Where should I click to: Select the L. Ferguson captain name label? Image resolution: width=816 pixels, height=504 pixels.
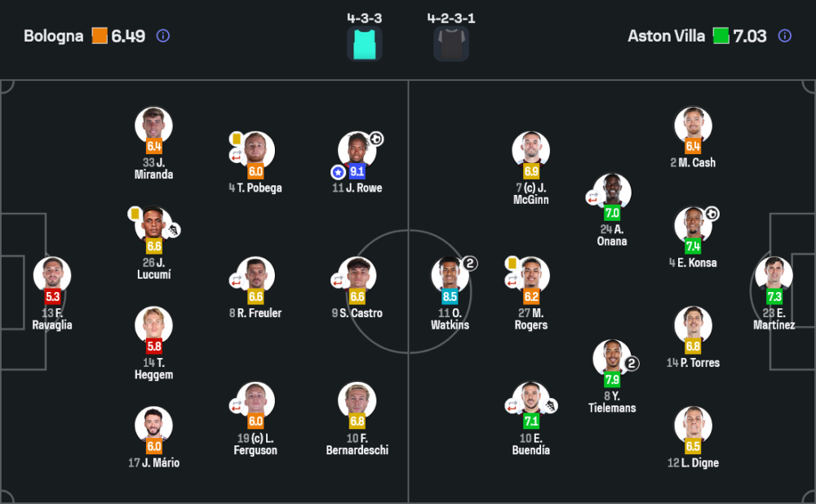(255, 444)
